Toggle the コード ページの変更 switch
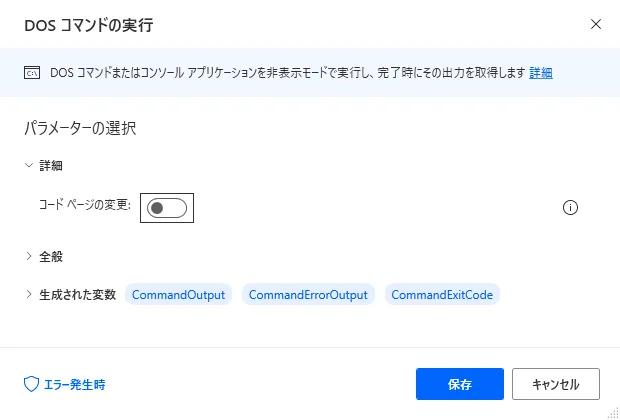Screen dimensions: 620x420 click(x=166, y=208)
